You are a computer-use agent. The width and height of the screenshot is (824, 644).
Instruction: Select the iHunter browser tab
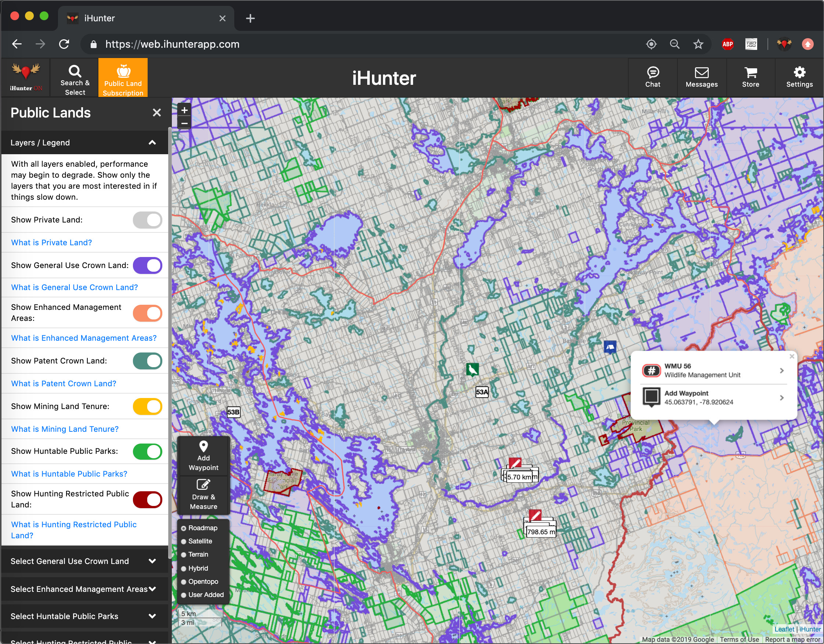[x=146, y=18]
